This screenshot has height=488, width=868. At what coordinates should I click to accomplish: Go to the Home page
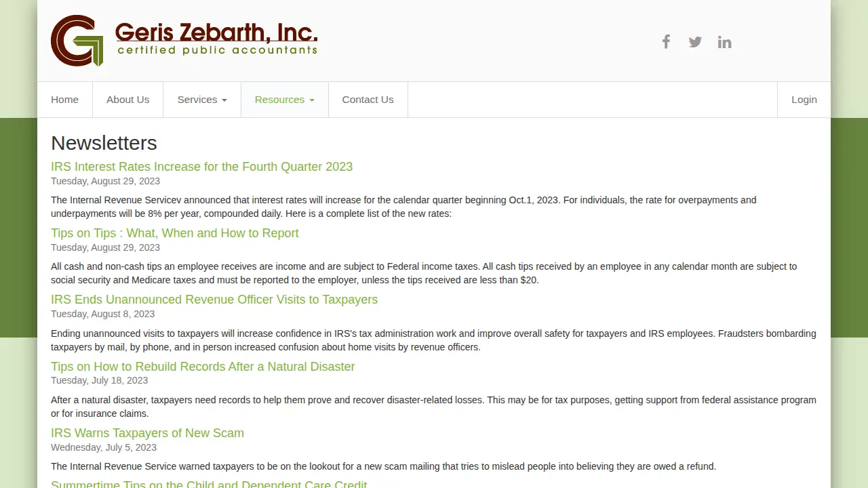point(65,100)
